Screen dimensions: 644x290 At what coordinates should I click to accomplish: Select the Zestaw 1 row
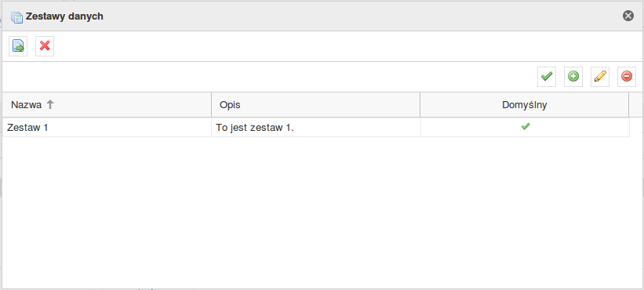316,127
